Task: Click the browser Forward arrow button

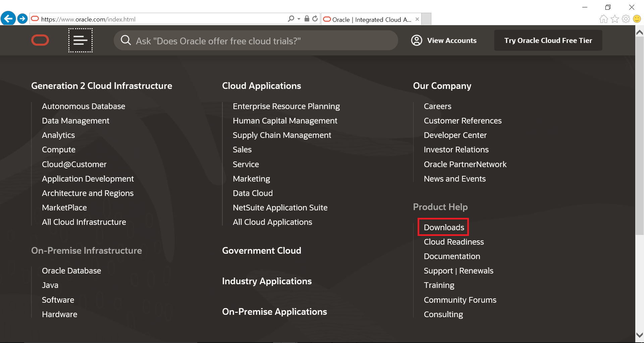Action: coord(22,18)
